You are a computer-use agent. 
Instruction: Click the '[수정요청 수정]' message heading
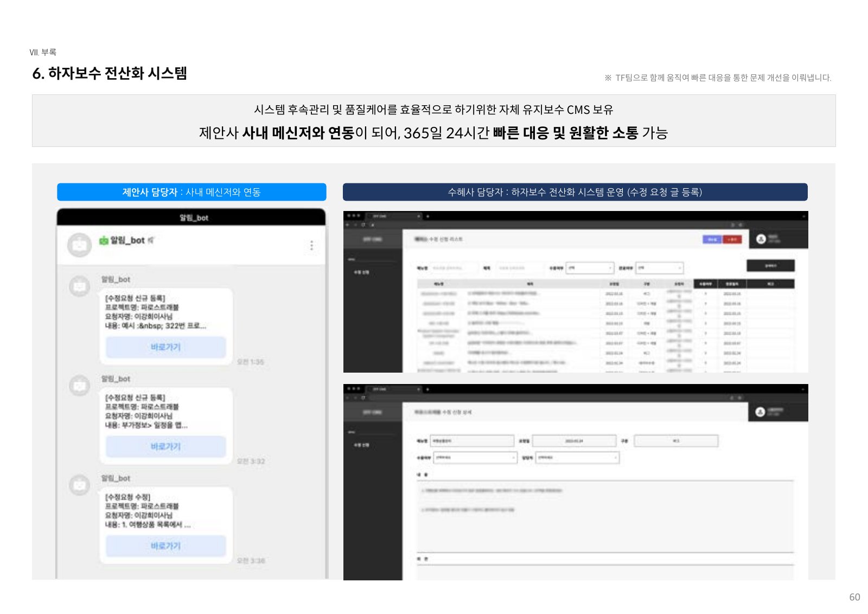(127, 497)
